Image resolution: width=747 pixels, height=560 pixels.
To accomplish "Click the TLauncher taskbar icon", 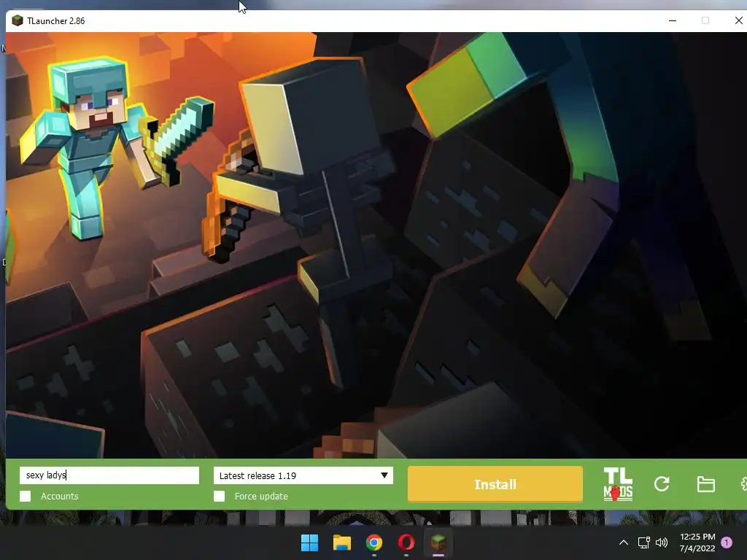I will (438, 542).
